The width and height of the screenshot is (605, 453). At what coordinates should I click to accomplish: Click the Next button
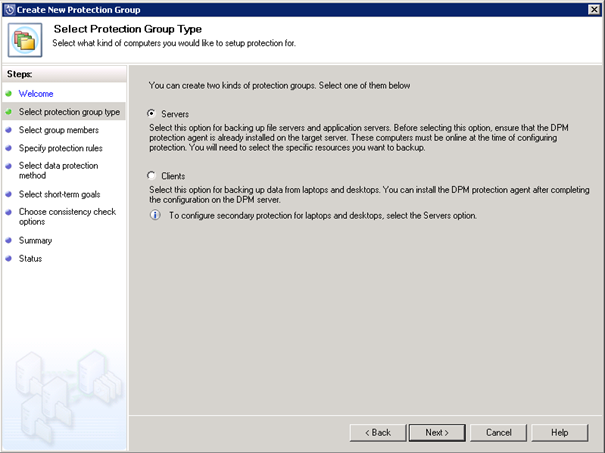click(x=437, y=433)
